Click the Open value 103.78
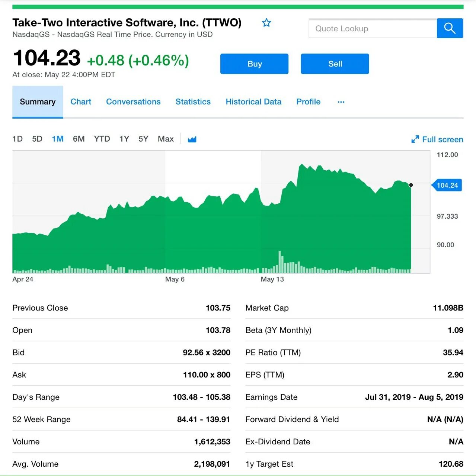Screen dimensions: 476x476 [x=218, y=330]
